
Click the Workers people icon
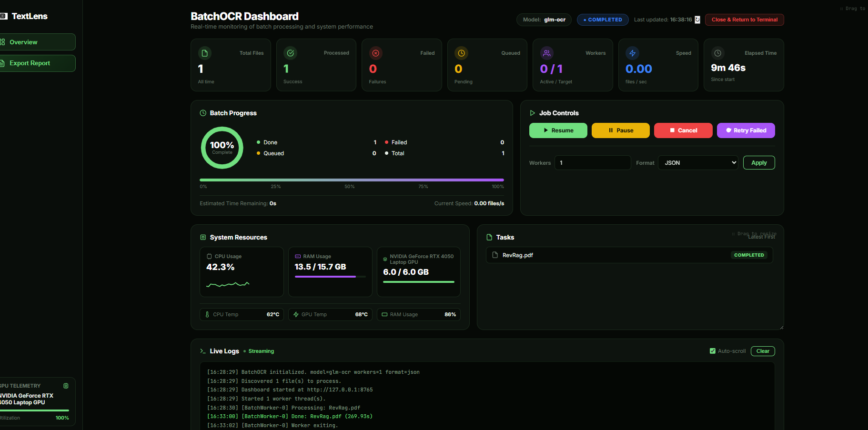(547, 53)
